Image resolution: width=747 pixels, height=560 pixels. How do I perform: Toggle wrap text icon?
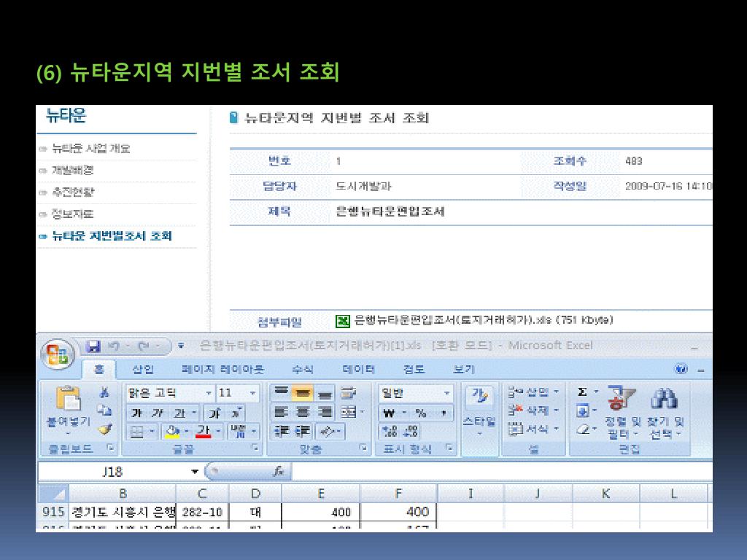click(x=349, y=393)
